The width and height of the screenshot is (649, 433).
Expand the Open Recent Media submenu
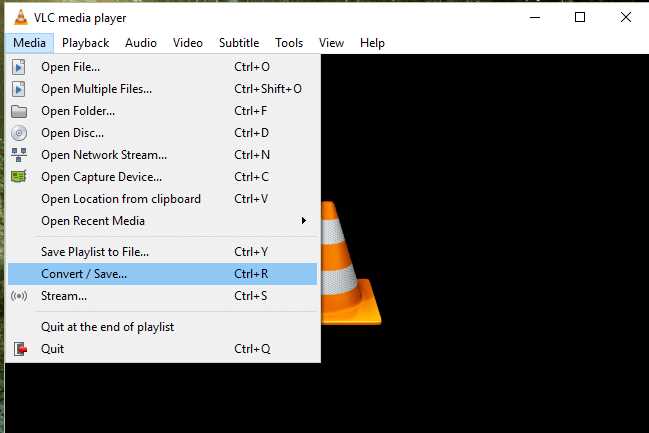[163, 221]
